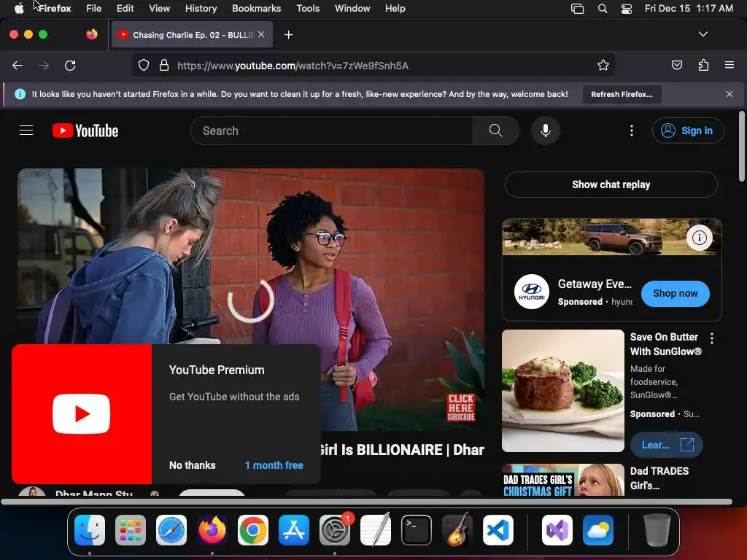
Task: Open Hyundai ad info icon
Action: coord(700,237)
